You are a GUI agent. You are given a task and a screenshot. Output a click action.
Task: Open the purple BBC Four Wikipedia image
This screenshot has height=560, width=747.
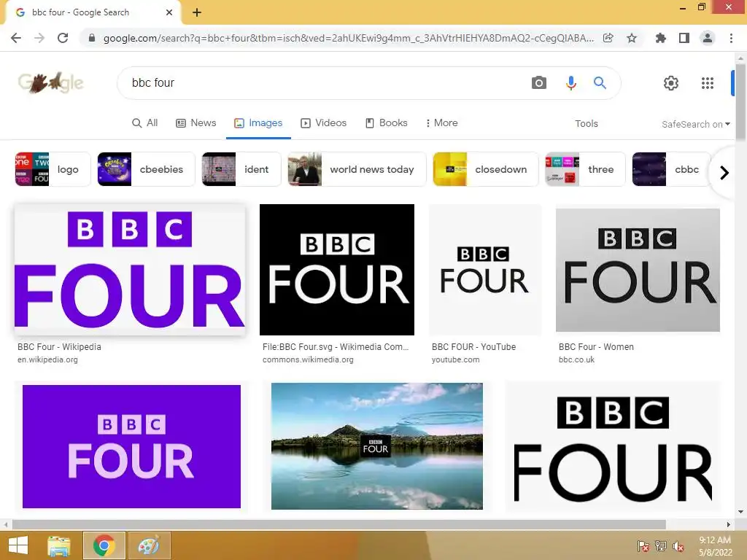tap(130, 270)
